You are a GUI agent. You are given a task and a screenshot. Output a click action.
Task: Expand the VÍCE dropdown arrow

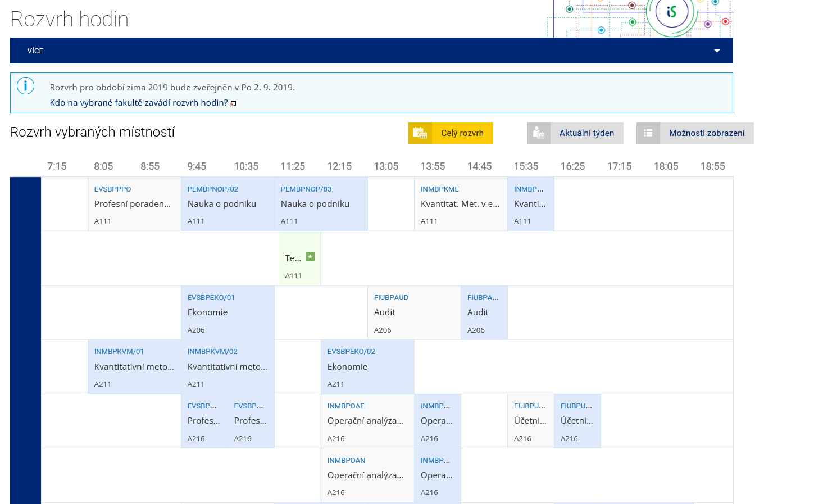[716, 51]
